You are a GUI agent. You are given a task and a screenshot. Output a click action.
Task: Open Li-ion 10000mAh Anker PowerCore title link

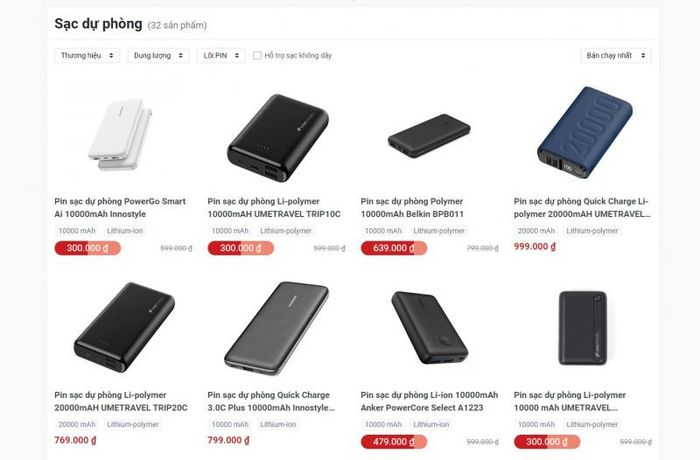click(x=429, y=401)
